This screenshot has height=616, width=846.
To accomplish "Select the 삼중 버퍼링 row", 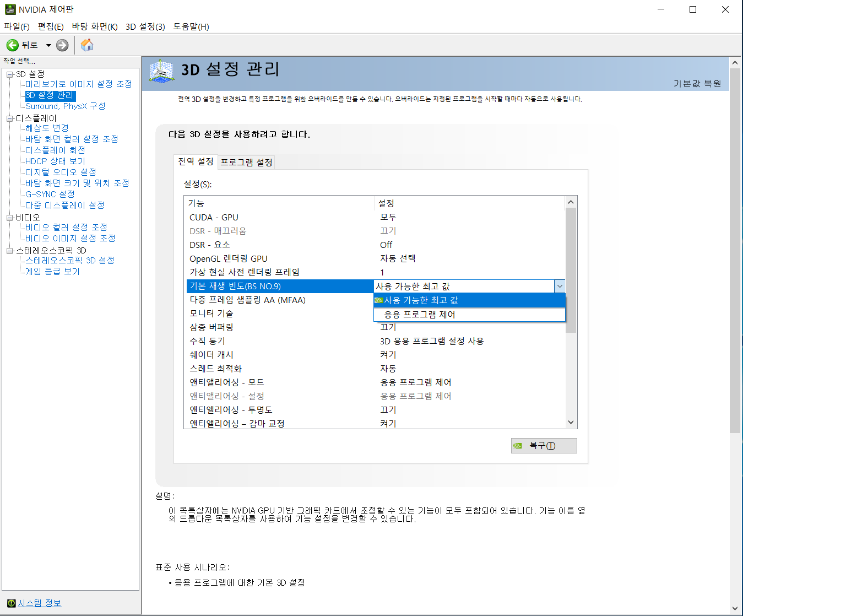I will (x=375, y=327).
